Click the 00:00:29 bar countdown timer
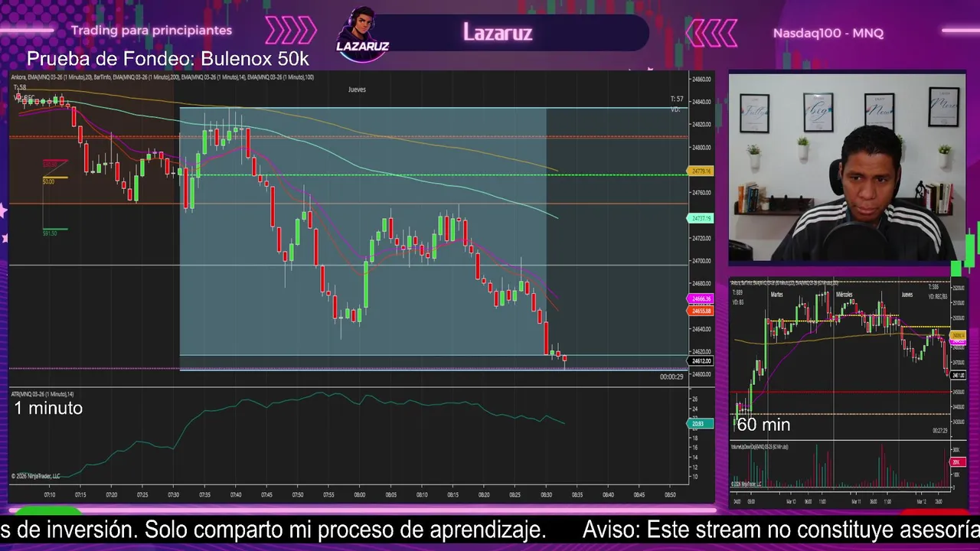Screen dimensions: 980x551 coord(671,377)
